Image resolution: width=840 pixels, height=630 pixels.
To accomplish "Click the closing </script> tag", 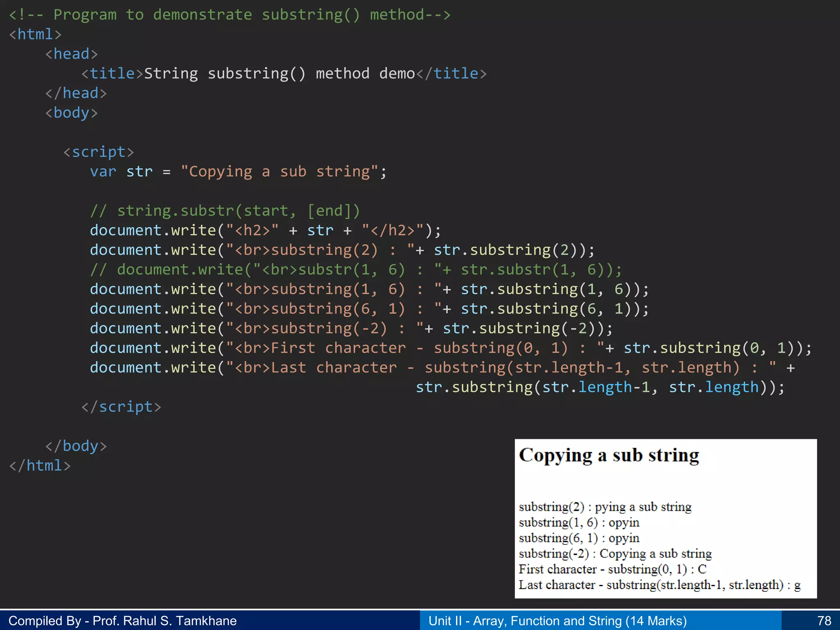I will coord(121,407).
